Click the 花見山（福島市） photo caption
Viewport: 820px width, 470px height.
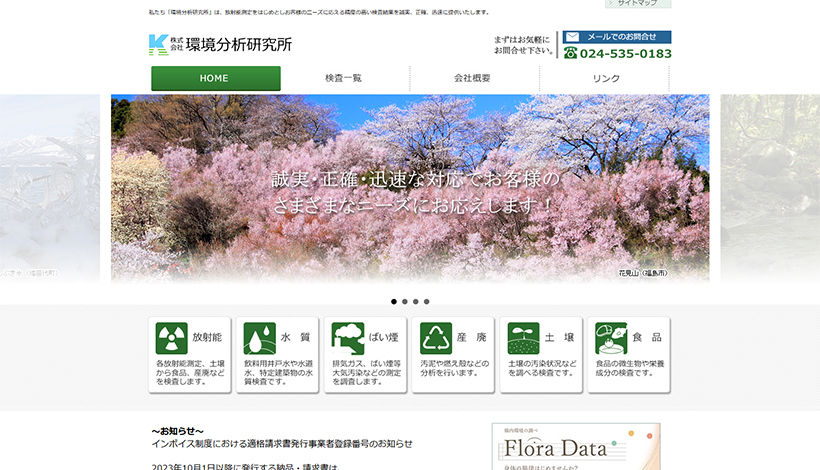click(643, 273)
